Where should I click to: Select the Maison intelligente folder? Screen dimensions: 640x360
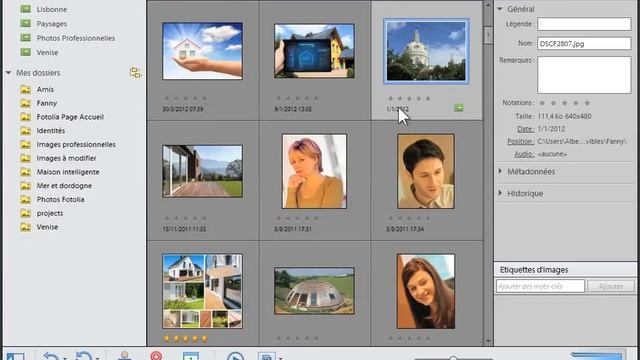[68, 172]
